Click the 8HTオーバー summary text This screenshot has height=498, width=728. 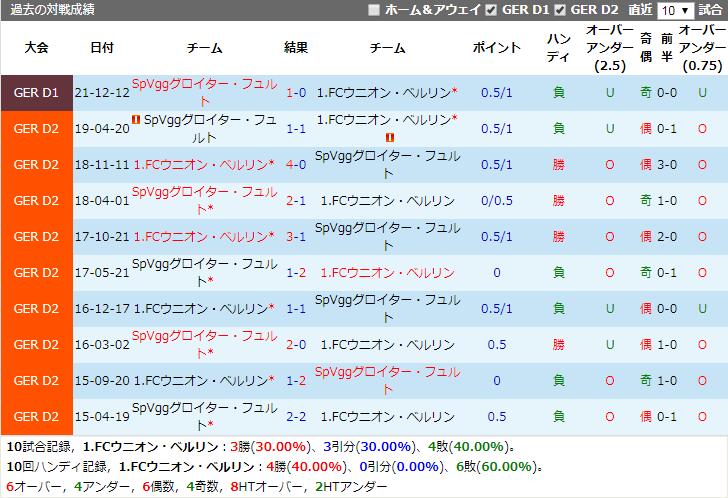coord(267,487)
